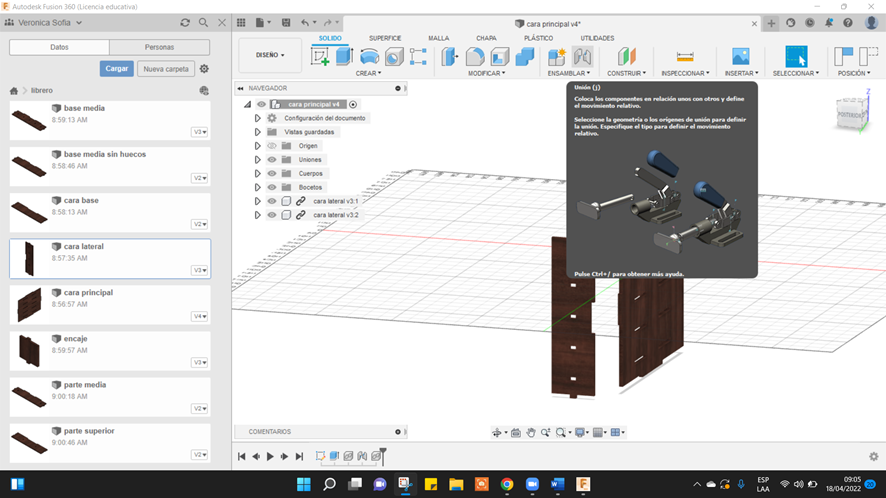Click the Cargar button
Screen dimensions: 886x498
(x=116, y=69)
